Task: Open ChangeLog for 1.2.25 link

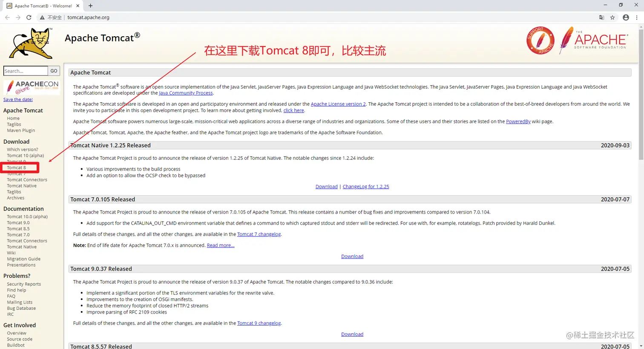Action: [366, 187]
